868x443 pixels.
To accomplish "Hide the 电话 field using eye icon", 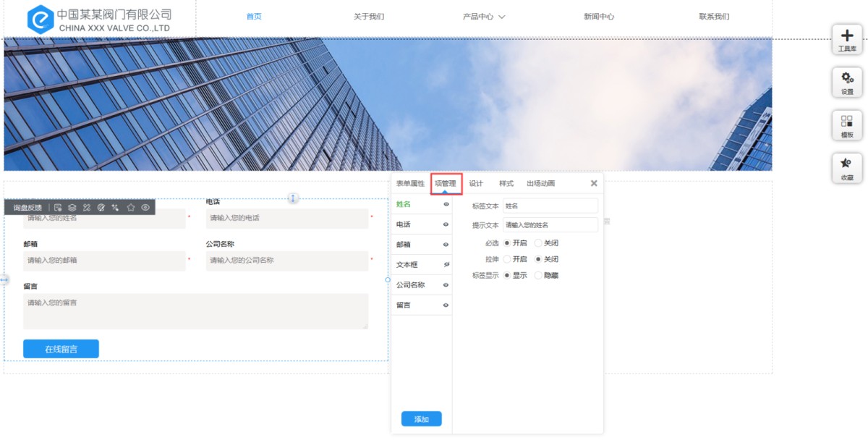I will tap(446, 225).
